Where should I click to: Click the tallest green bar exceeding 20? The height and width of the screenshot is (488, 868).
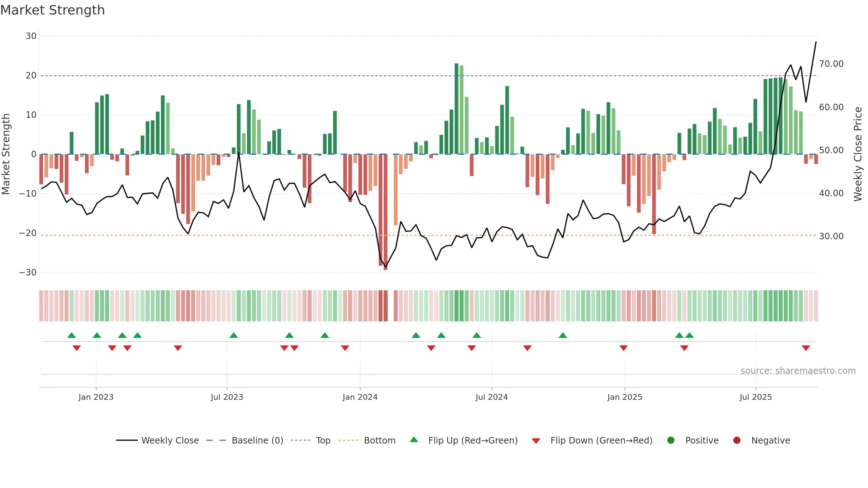pyautogui.click(x=456, y=108)
